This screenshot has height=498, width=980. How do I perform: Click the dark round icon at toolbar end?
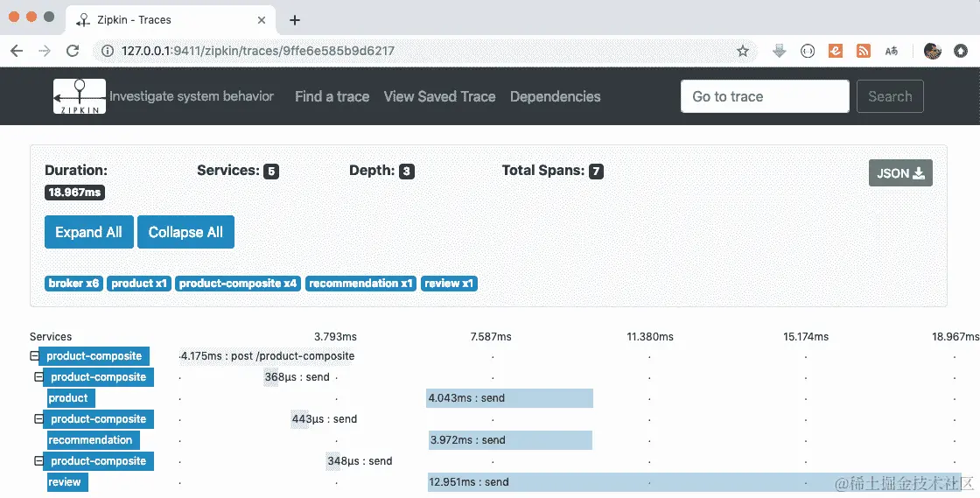click(x=962, y=52)
